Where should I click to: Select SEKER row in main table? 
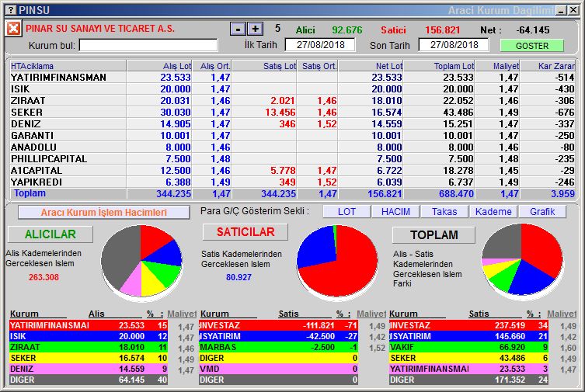click(x=292, y=112)
